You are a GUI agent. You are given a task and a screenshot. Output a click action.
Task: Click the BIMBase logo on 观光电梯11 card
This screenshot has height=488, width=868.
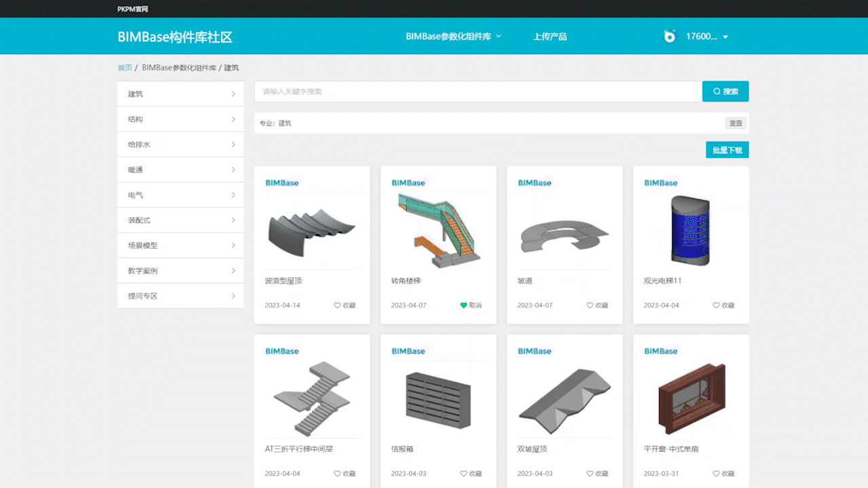660,183
